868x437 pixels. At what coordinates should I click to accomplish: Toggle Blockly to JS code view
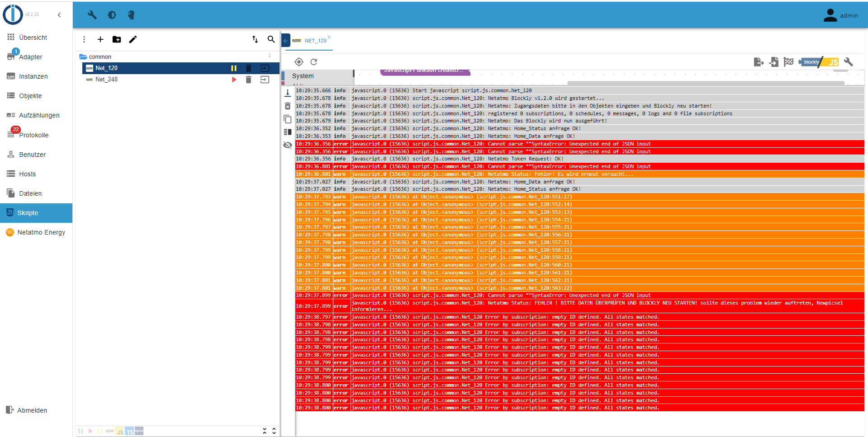click(819, 62)
